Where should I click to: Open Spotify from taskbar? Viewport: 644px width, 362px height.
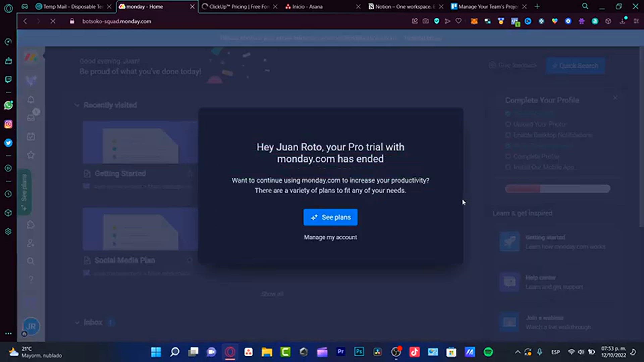488,352
